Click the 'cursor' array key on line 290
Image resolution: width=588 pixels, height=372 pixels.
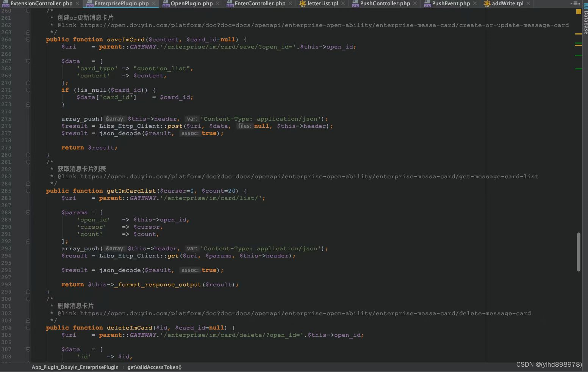pos(91,227)
